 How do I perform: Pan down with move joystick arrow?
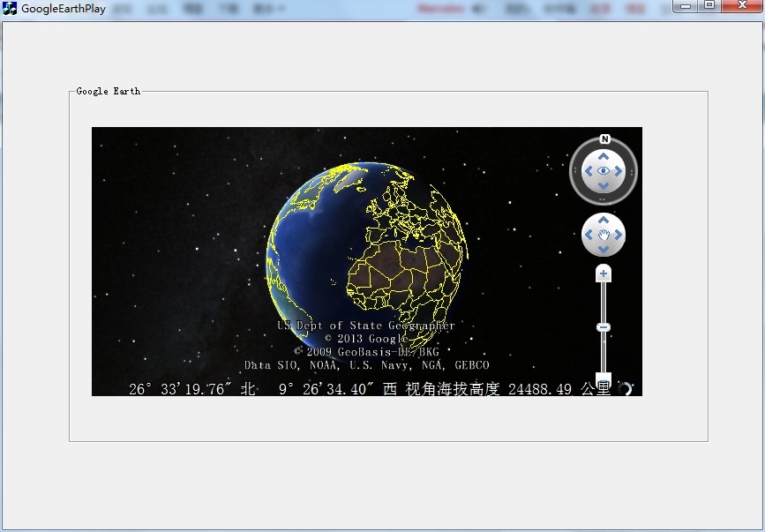click(604, 249)
